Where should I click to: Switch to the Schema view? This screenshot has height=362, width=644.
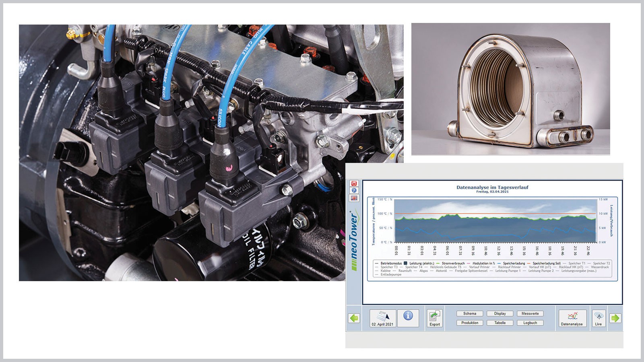(470, 314)
